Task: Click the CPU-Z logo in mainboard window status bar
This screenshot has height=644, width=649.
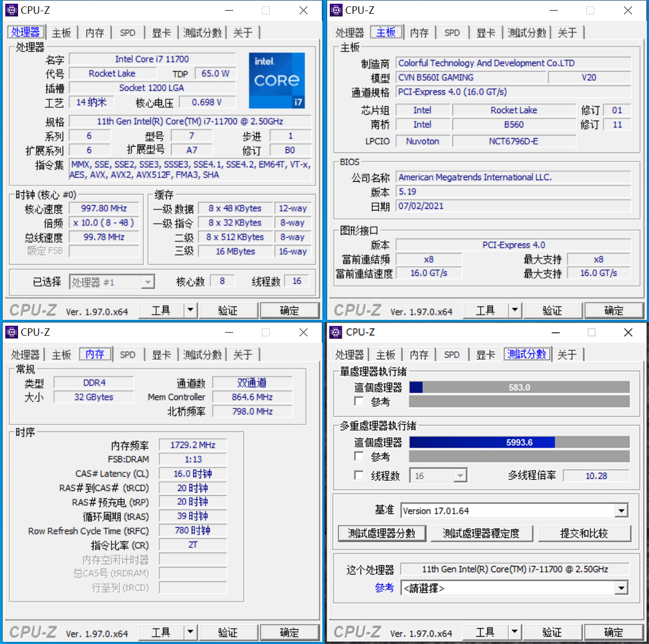Action: 356,310
